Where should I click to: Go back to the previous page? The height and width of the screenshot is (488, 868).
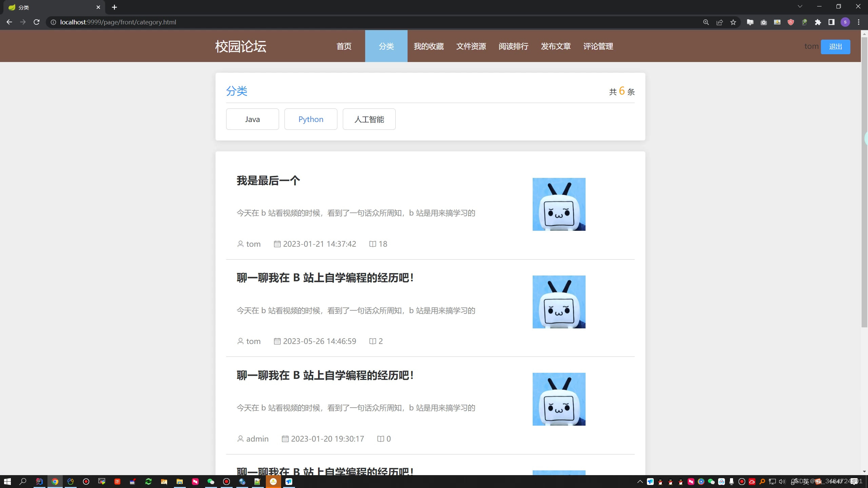9,22
